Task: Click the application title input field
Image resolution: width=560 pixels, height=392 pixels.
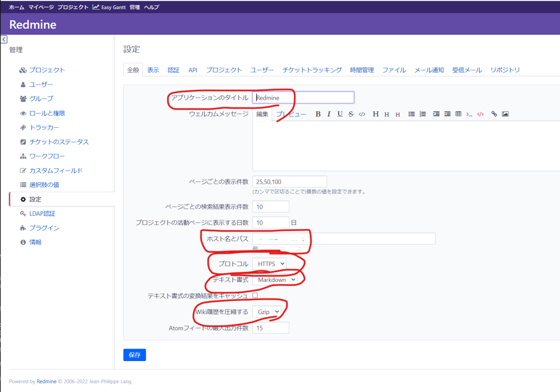Action: pos(303,97)
